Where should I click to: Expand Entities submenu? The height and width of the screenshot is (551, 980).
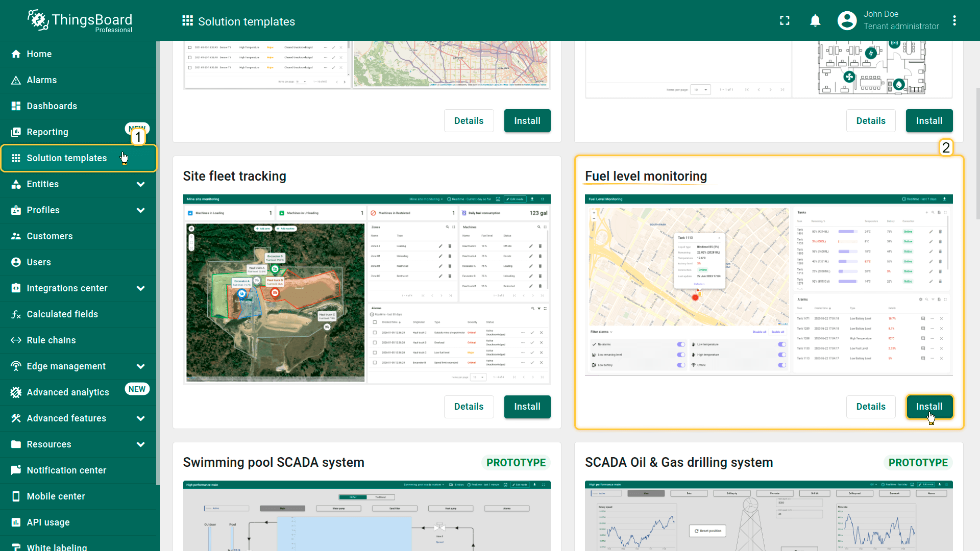click(141, 184)
